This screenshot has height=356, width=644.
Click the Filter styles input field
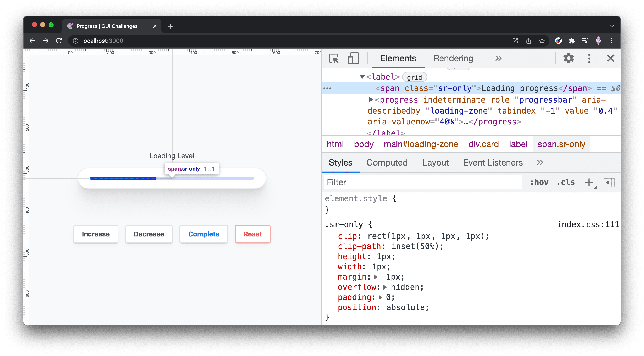point(424,182)
